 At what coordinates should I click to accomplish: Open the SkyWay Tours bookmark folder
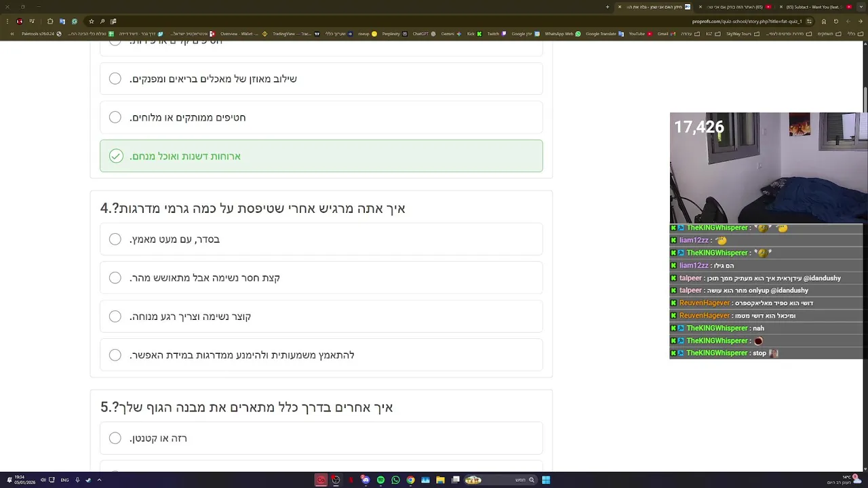[x=743, y=34]
